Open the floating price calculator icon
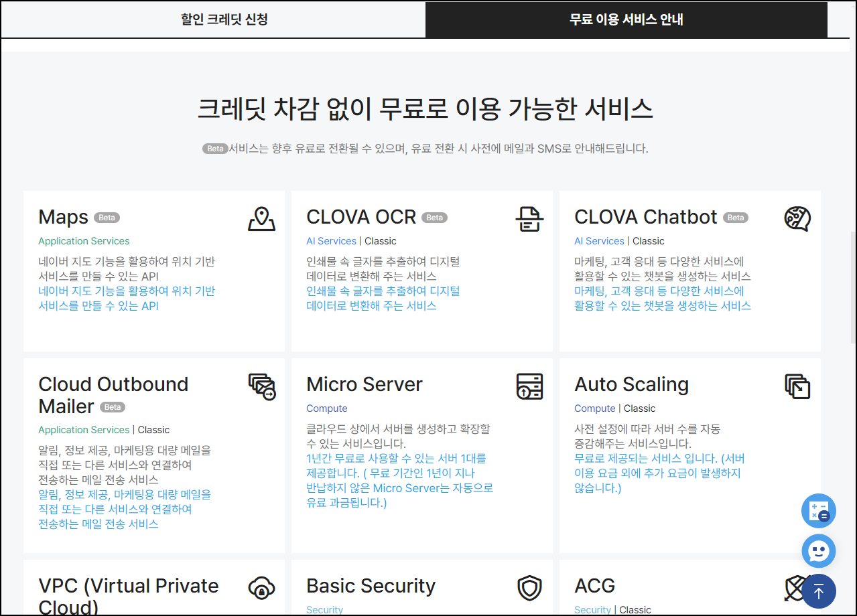 tap(819, 511)
